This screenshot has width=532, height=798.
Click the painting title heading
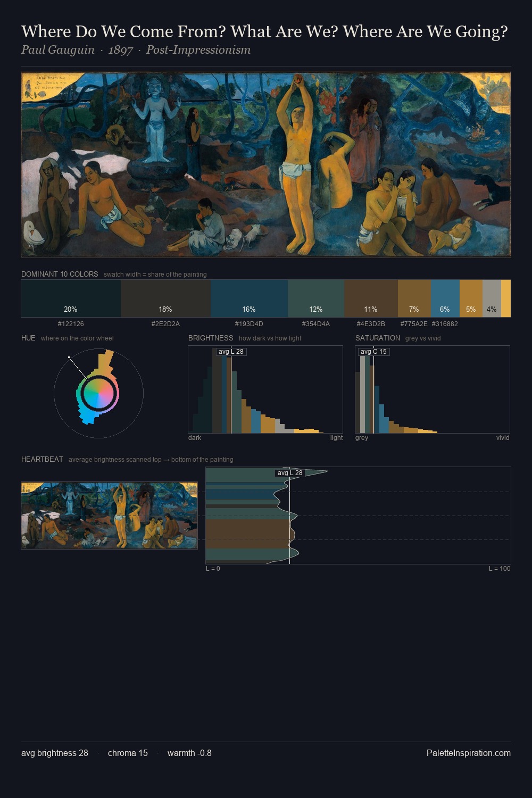[x=264, y=32]
